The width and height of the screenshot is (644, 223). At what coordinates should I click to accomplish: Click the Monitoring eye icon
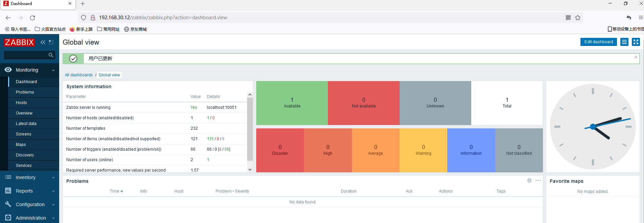tap(8, 70)
